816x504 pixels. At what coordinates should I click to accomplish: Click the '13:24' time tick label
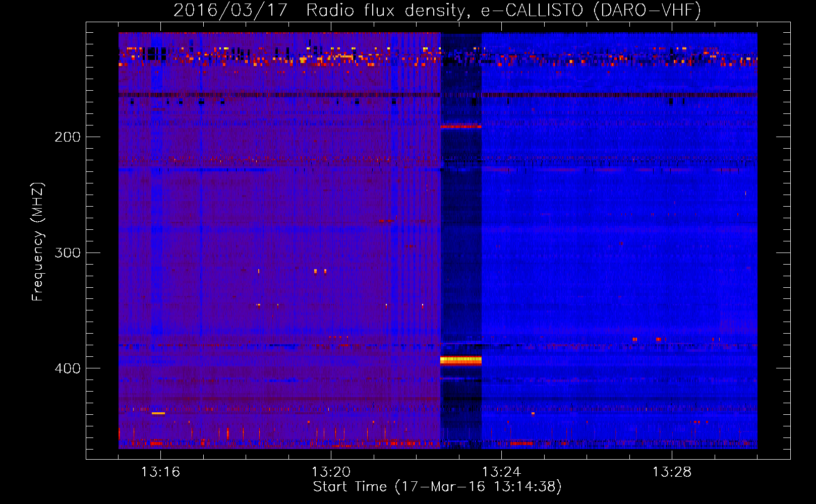(x=501, y=472)
